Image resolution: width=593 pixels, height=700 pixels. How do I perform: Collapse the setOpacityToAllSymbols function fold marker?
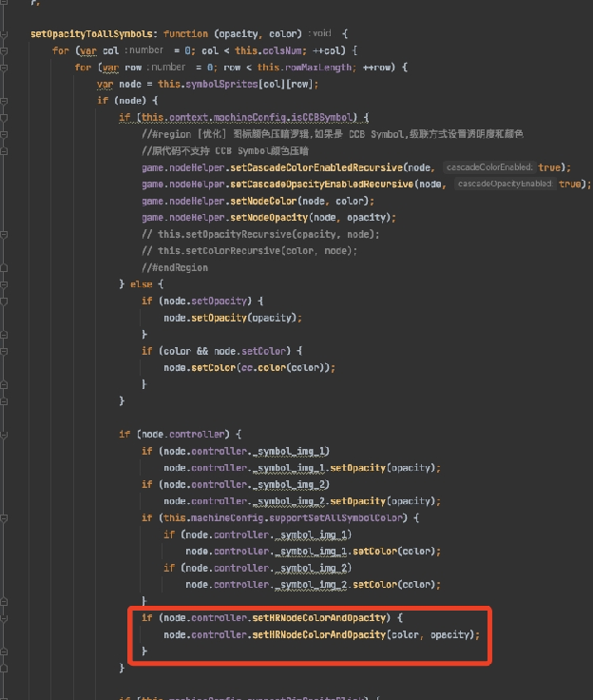(x=6, y=33)
